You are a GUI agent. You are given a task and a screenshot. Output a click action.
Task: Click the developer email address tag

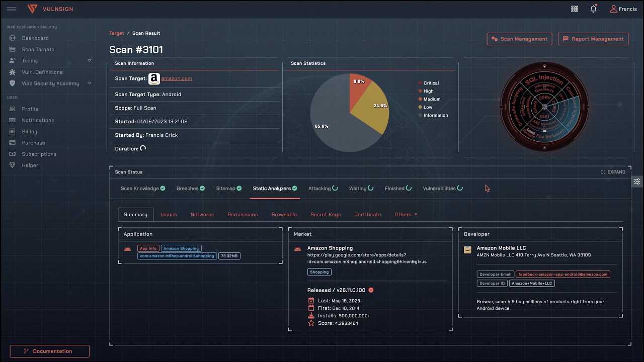click(x=562, y=274)
